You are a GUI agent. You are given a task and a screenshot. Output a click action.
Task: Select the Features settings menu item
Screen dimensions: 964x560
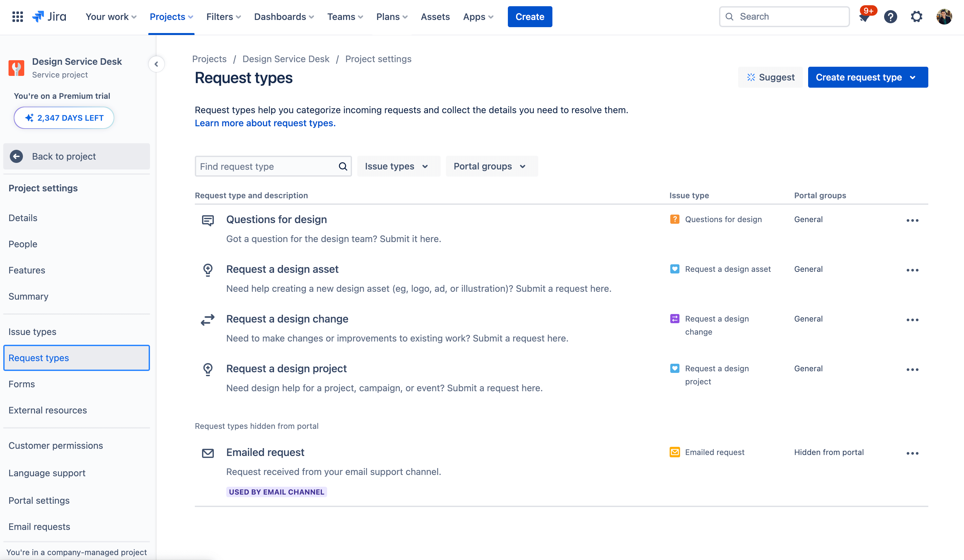(x=27, y=270)
